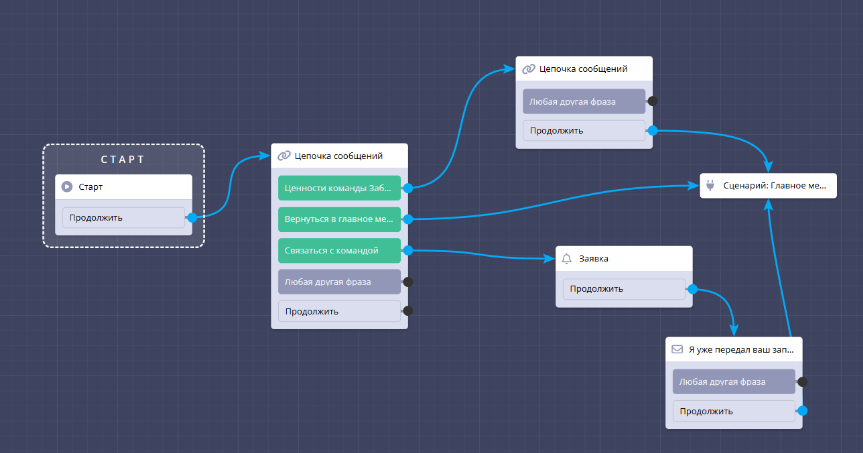Click the blue port of the envelope node's Продолжить
The width and height of the screenshot is (863, 453).
(x=802, y=410)
